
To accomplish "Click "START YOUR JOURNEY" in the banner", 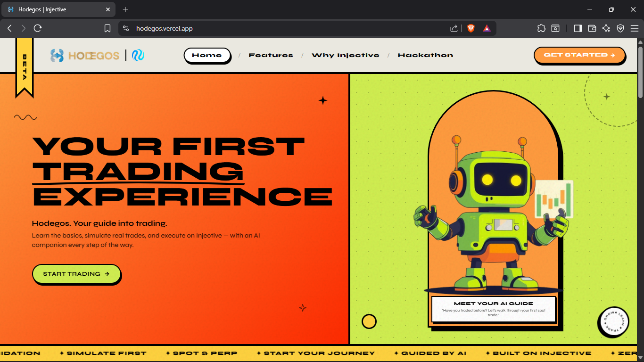I will point(319,353).
